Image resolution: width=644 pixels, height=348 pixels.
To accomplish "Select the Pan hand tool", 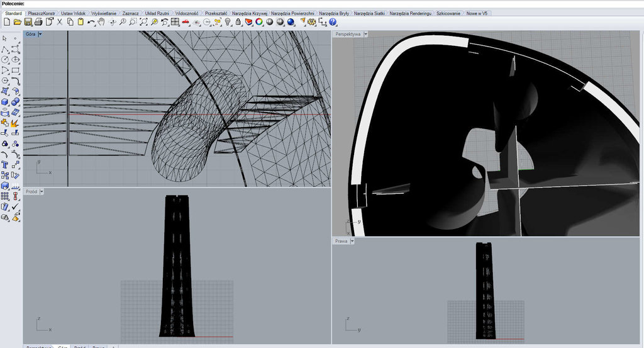I will [x=101, y=22].
